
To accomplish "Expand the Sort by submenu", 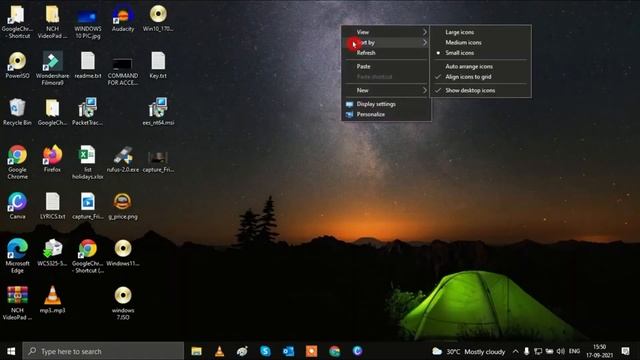I will 386,42.
